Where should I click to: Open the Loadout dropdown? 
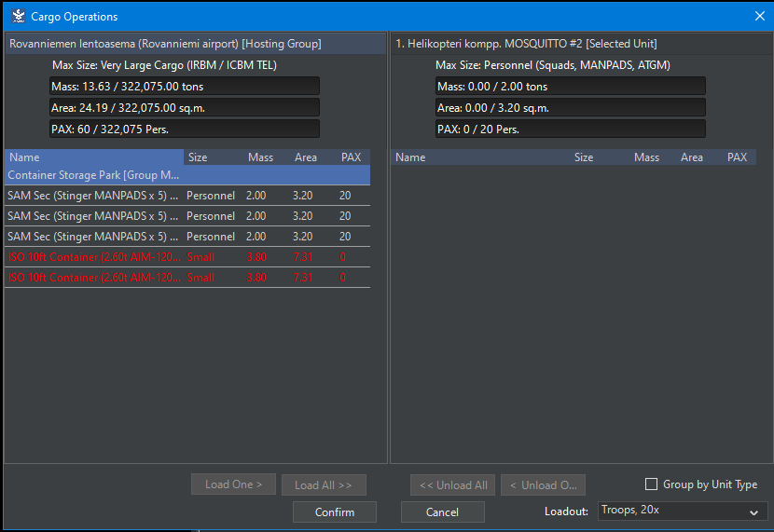683,511
